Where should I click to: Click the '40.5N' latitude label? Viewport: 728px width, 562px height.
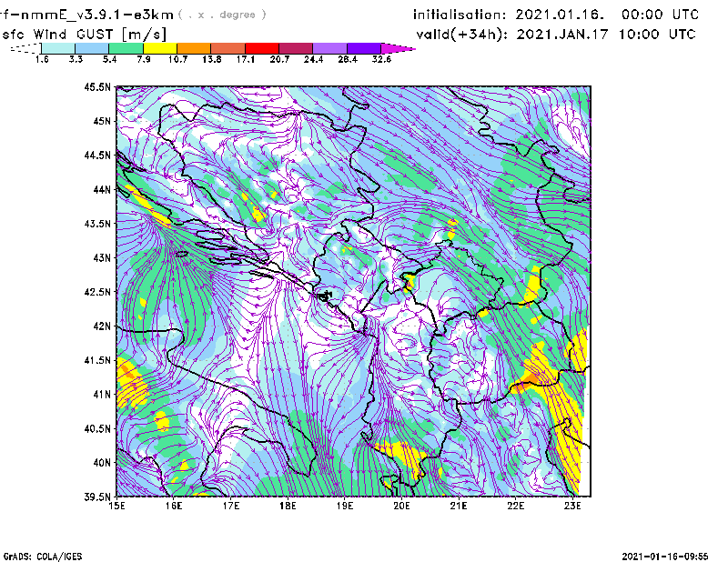[x=98, y=428]
